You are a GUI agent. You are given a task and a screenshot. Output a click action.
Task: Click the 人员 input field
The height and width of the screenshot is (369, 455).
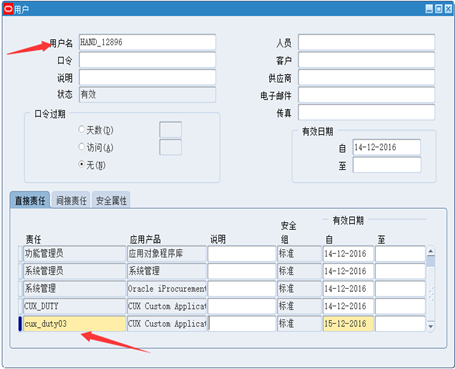[x=366, y=42]
